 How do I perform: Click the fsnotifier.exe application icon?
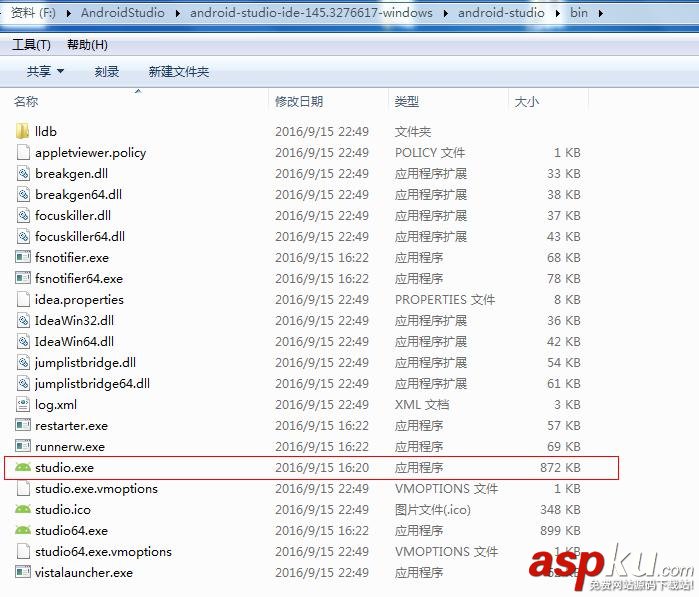(23, 257)
